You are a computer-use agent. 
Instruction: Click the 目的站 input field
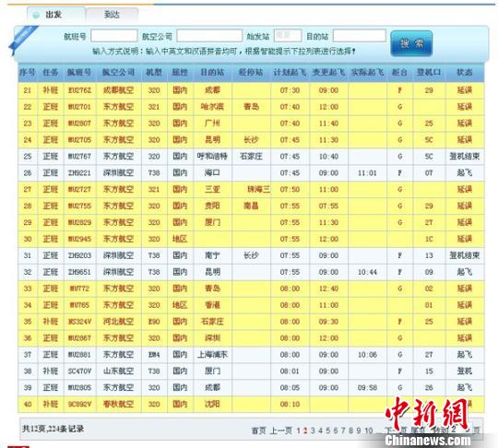[360, 36]
